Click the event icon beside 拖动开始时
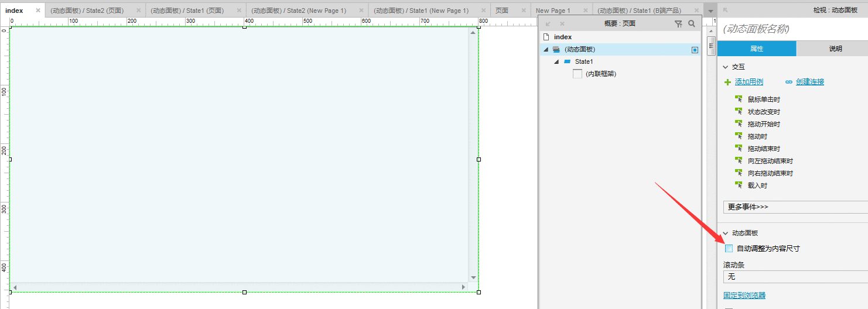 pyautogui.click(x=739, y=124)
